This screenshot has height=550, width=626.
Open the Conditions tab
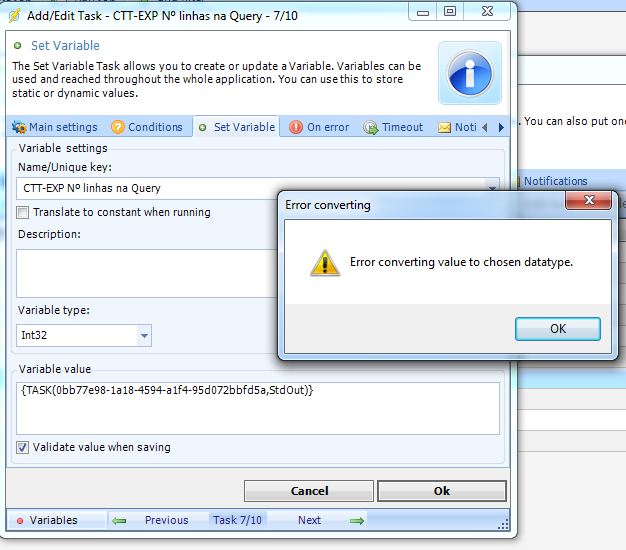click(x=147, y=127)
